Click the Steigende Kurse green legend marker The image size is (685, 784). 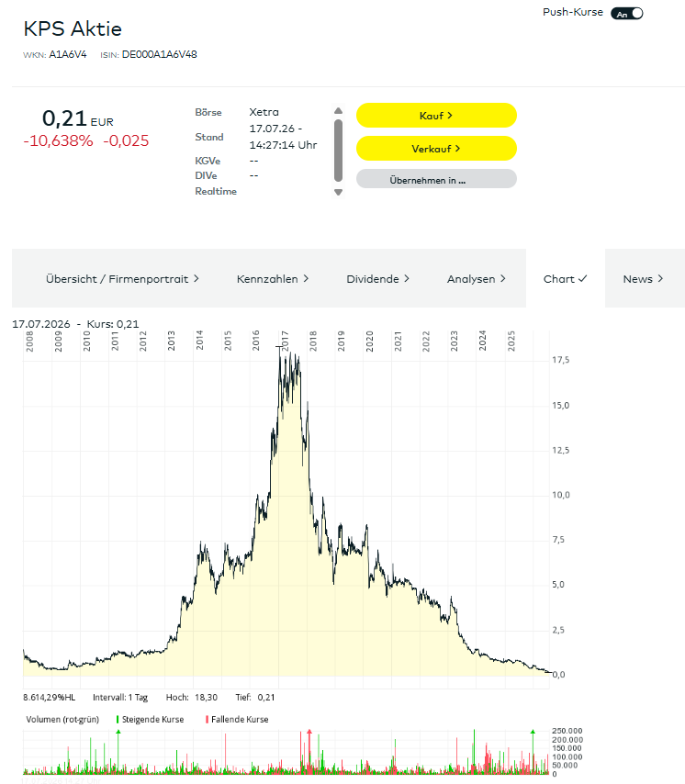118,720
